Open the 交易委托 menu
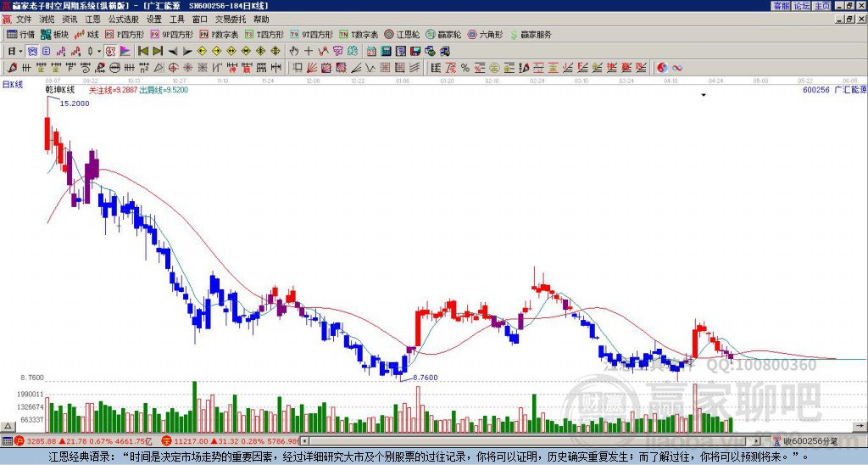The height and width of the screenshot is (465, 868). point(231,20)
